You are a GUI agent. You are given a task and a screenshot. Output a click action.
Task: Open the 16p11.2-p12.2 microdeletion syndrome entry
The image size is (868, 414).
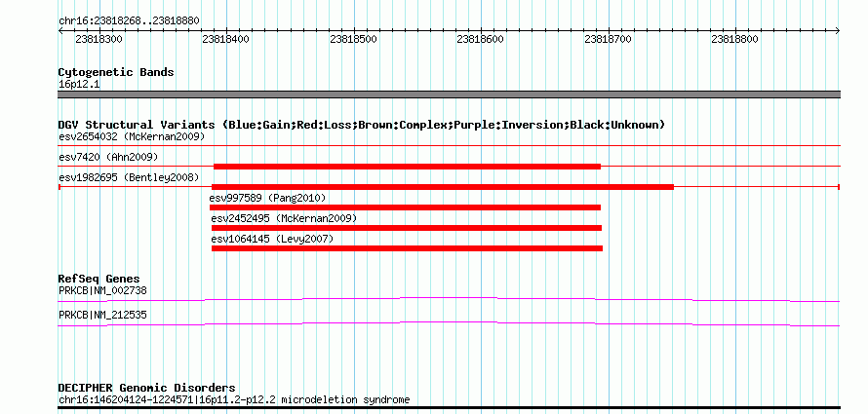(234, 399)
